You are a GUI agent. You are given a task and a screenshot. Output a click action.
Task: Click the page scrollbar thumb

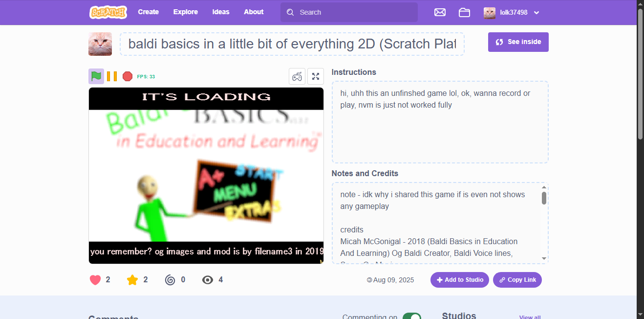pos(640,73)
